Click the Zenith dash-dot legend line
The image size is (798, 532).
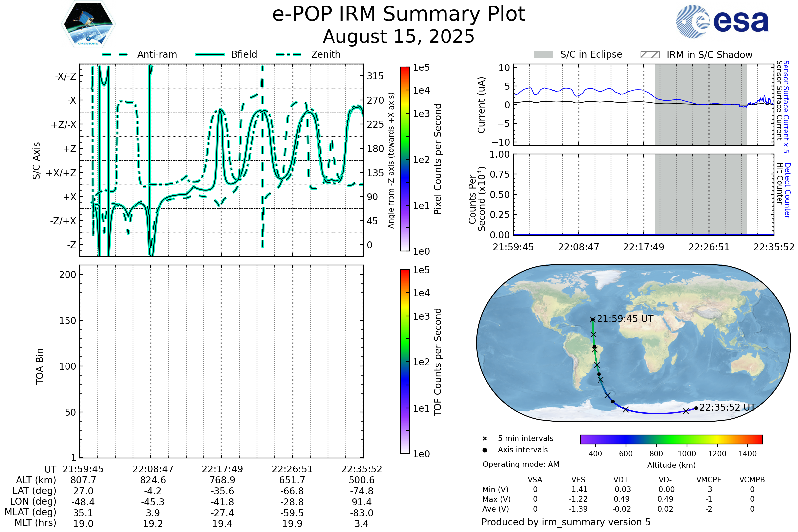289,54
